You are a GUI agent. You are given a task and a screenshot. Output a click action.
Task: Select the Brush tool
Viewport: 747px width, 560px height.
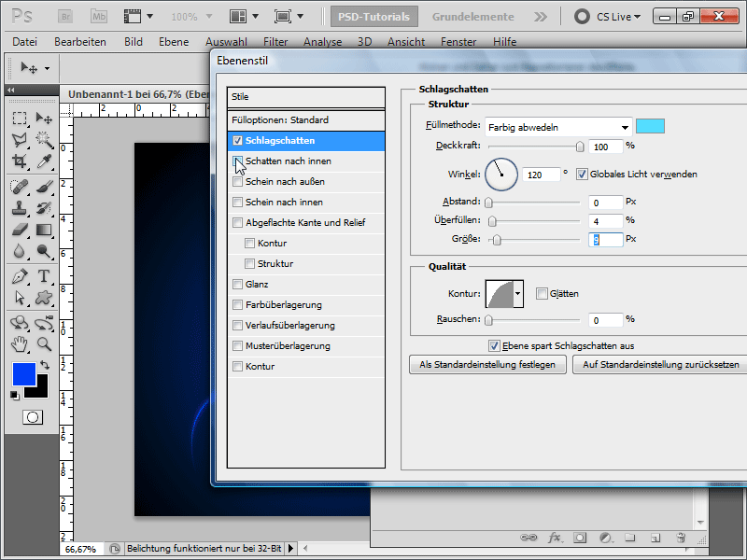click(x=44, y=187)
